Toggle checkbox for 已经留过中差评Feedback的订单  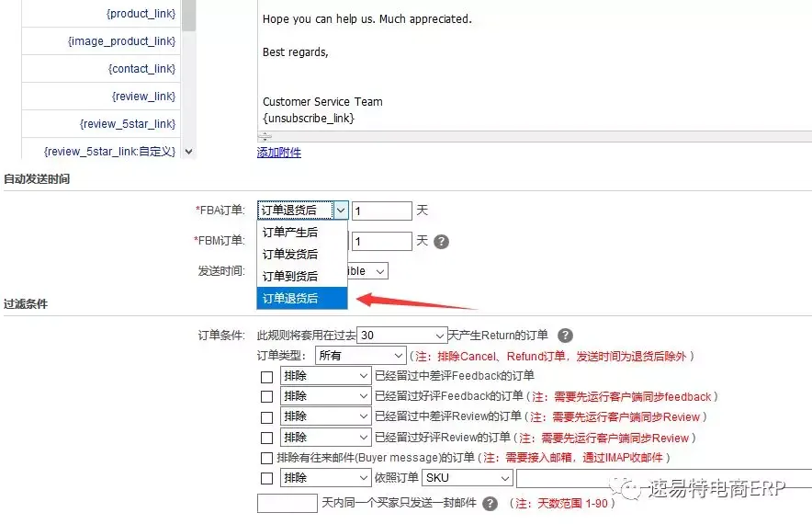(266, 377)
